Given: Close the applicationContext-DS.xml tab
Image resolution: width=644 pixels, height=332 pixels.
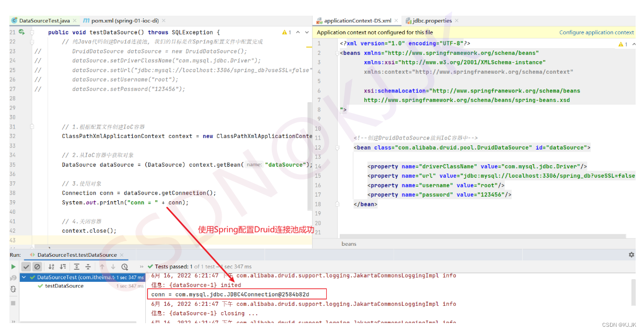Looking at the screenshot, I should click(396, 20).
